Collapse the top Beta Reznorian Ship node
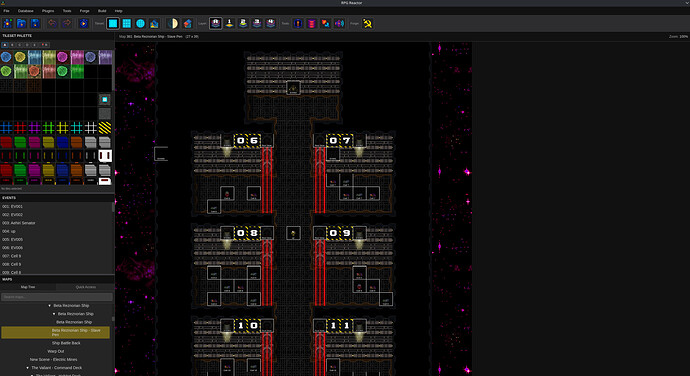The image size is (690, 376). [49, 306]
